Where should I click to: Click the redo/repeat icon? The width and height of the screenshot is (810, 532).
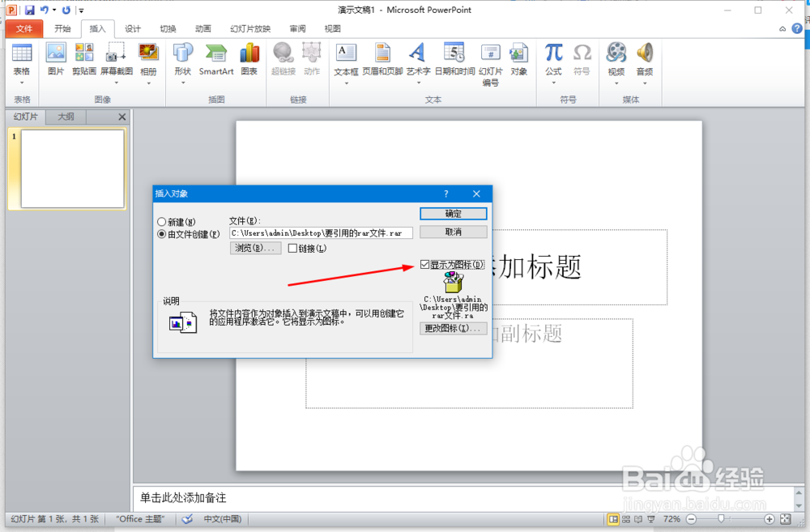click(66, 10)
